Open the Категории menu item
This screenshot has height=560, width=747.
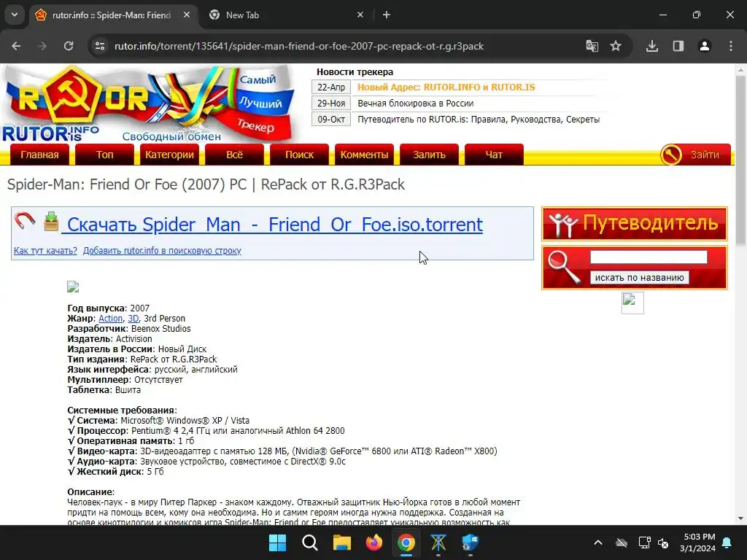coord(169,155)
